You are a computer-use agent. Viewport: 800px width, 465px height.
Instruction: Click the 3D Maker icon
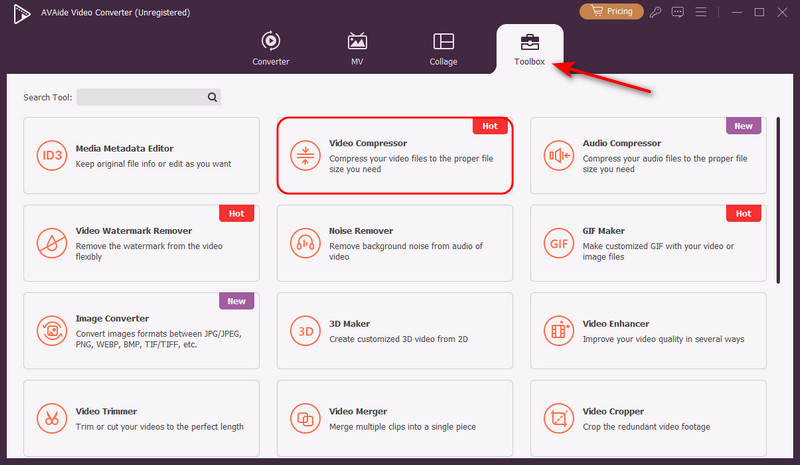pos(305,331)
